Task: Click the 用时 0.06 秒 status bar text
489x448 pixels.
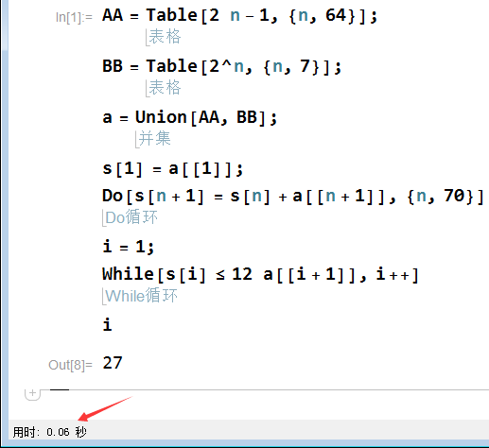Action: (x=49, y=432)
